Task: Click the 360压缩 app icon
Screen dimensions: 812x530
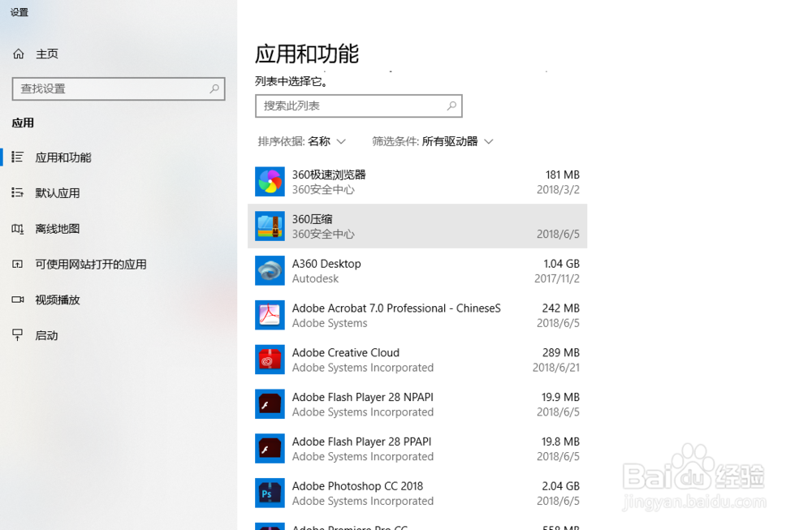Action: point(270,226)
